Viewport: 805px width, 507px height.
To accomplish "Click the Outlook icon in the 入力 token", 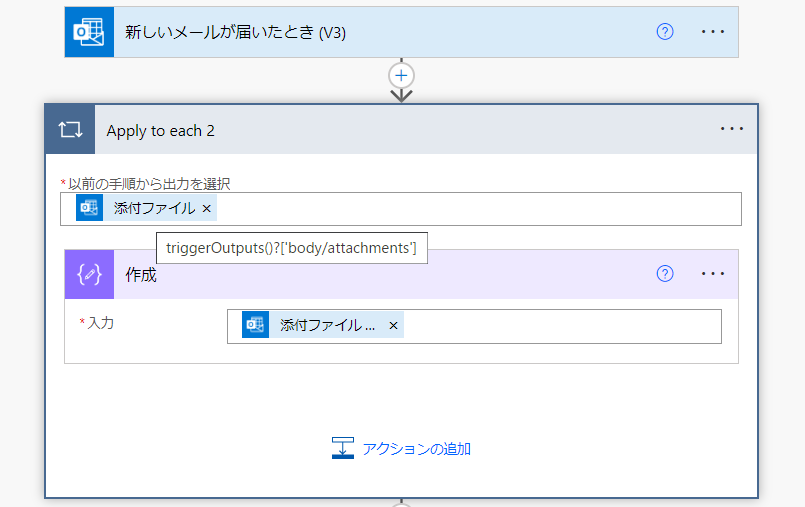I will [256, 325].
